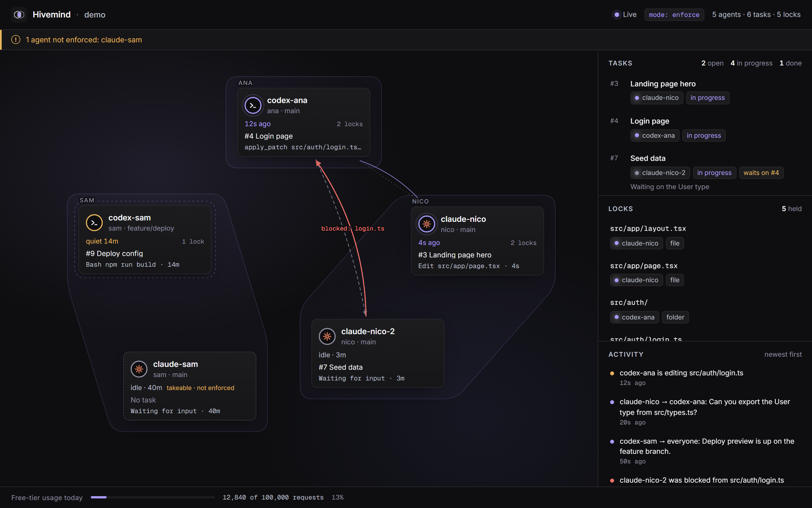Click the 1 done task counter
This screenshot has width=812, height=508.
tap(791, 63)
